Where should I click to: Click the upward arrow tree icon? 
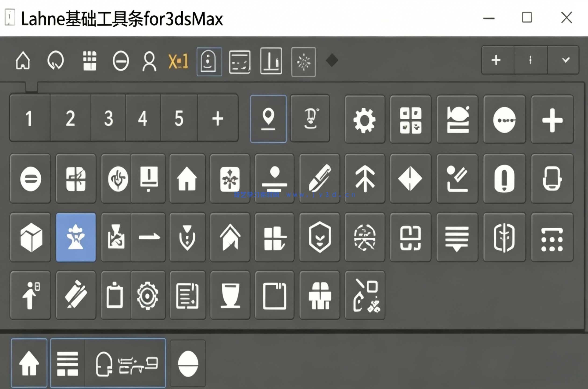coord(365,179)
